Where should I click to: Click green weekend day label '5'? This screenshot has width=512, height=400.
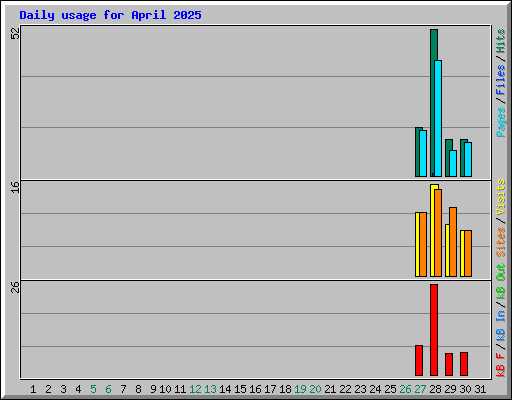[93, 389]
